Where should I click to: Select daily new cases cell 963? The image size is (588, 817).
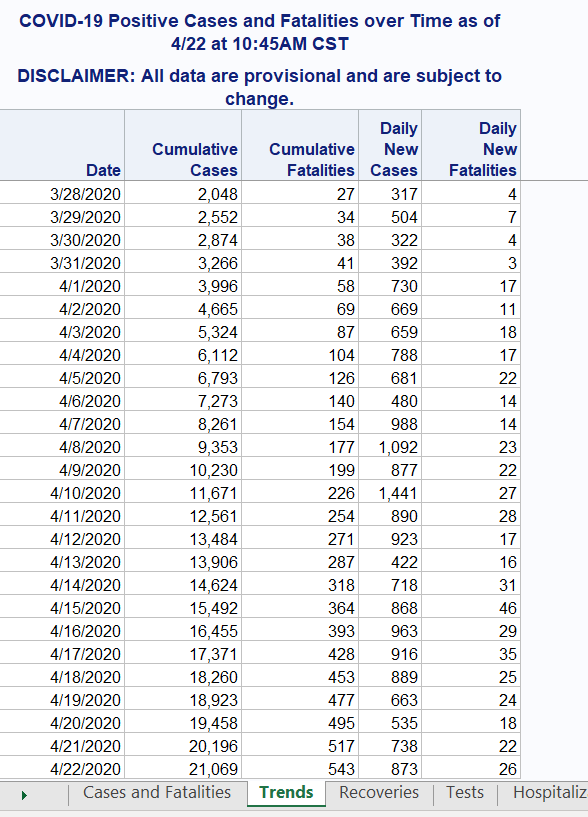390,630
